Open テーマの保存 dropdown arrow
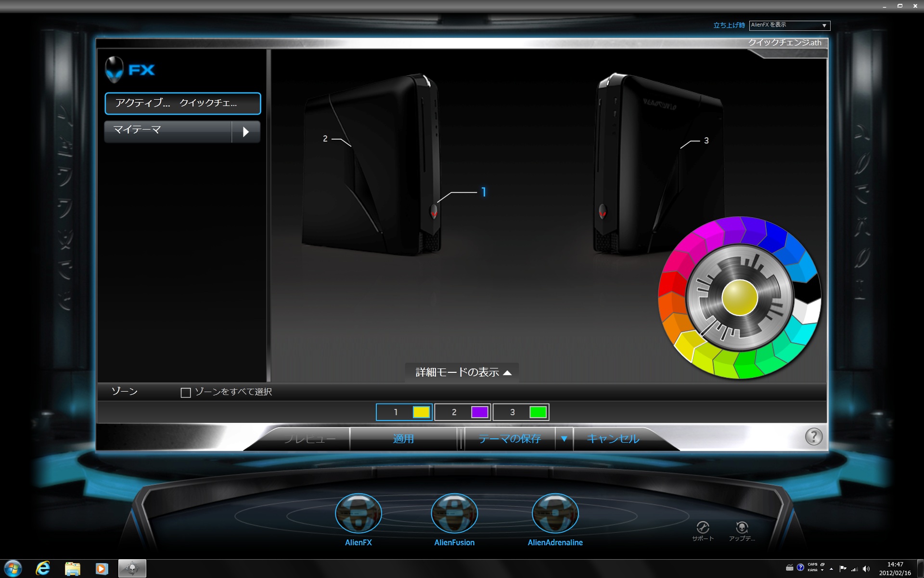924x578 pixels. coord(564,439)
